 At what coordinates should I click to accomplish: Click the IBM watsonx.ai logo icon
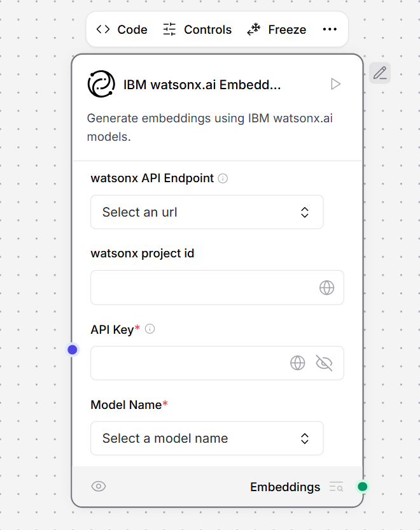(x=101, y=83)
